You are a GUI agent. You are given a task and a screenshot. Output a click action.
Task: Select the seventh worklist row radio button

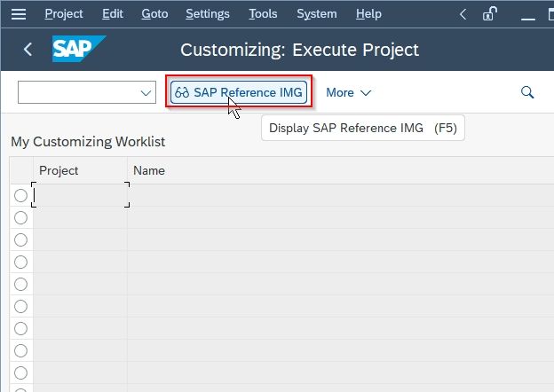click(x=20, y=328)
